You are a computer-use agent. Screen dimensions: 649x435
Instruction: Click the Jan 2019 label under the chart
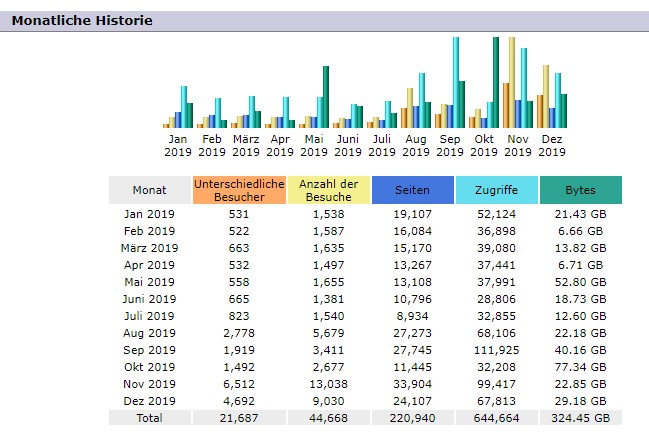178,146
